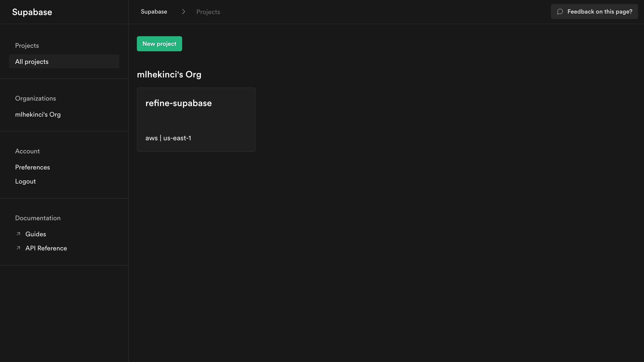Click the chevron separator in the breadcrumb

184,12
